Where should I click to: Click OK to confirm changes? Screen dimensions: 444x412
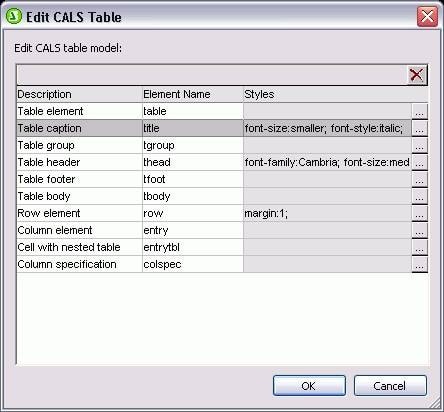coord(309,386)
